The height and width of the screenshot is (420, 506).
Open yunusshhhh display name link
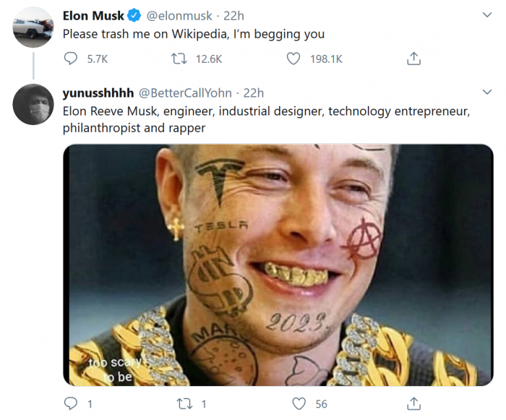click(x=97, y=93)
